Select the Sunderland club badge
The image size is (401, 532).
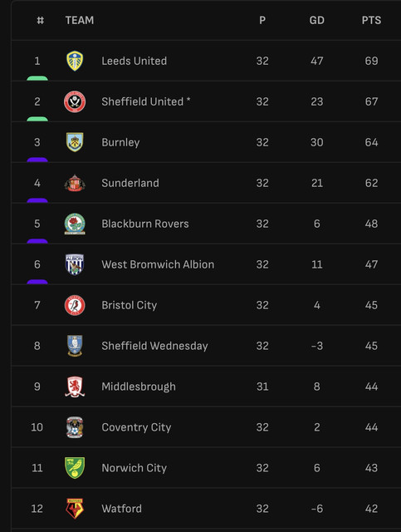click(75, 183)
